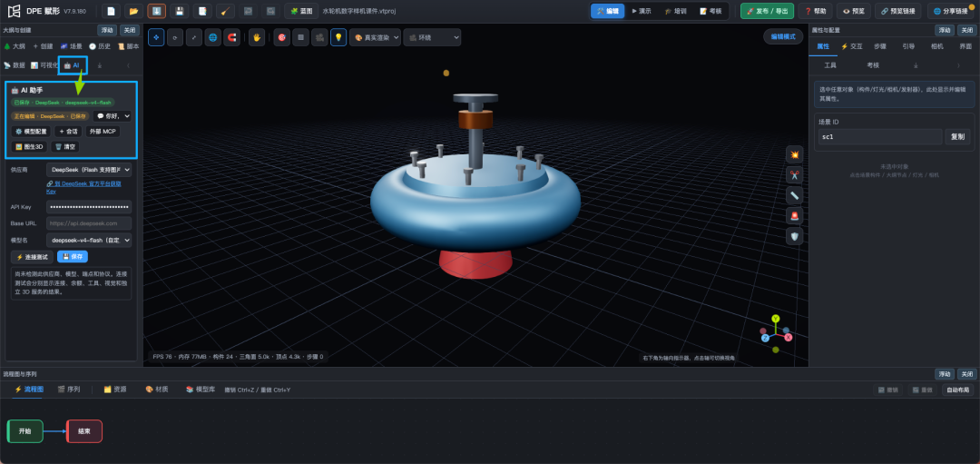Save project with the floppy disk icon

pos(180,11)
